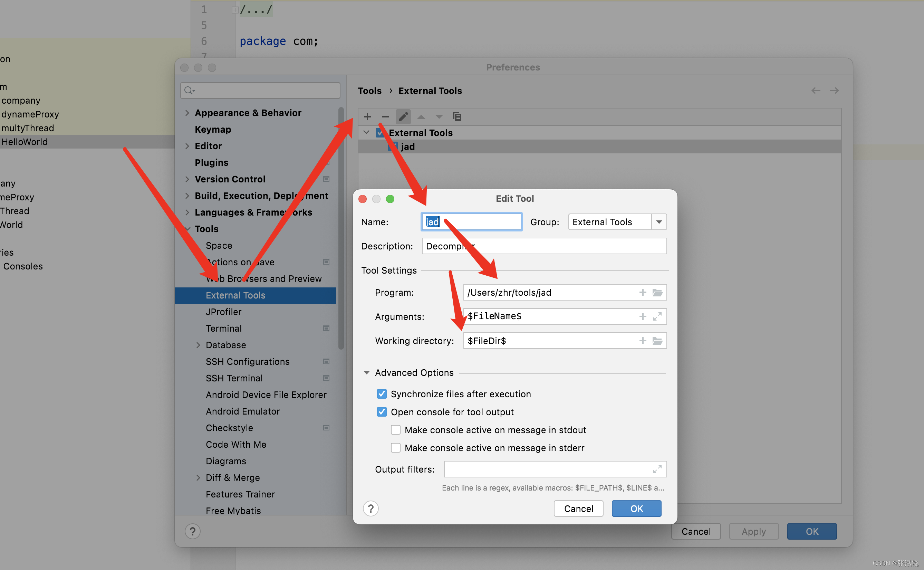
Task: Click the Program field browse folder icon
Action: click(657, 293)
